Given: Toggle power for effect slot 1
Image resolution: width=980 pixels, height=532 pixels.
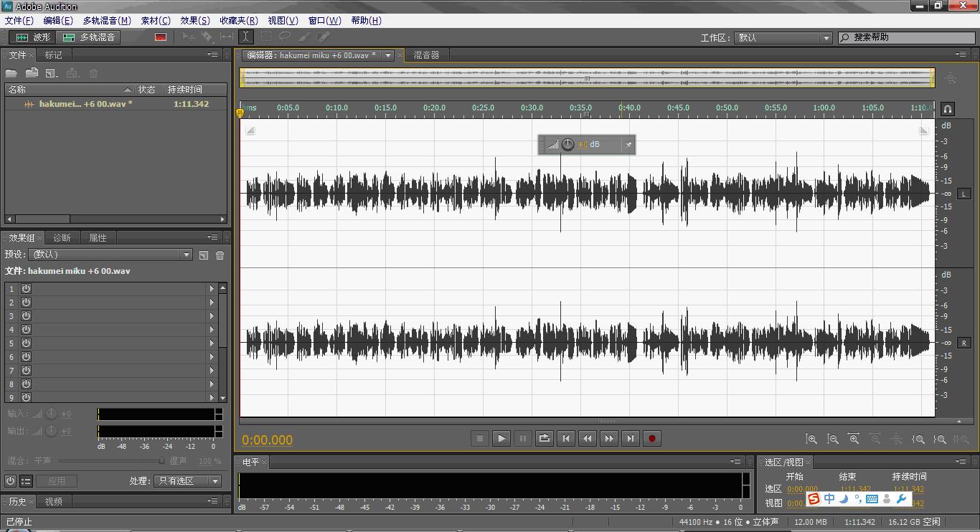Looking at the screenshot, I should pyautogui.click(x=26, y=288).
